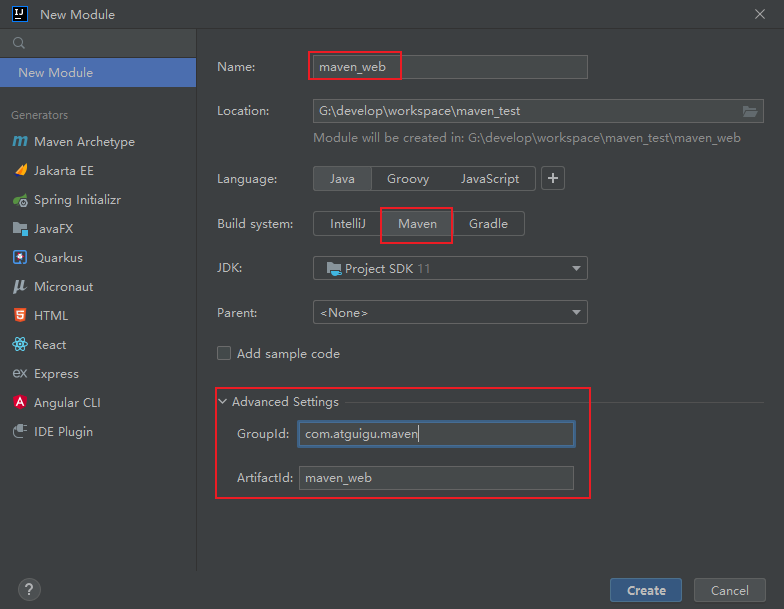
Task: Select the Jakarta EE generator
Action: pos(98,170)
